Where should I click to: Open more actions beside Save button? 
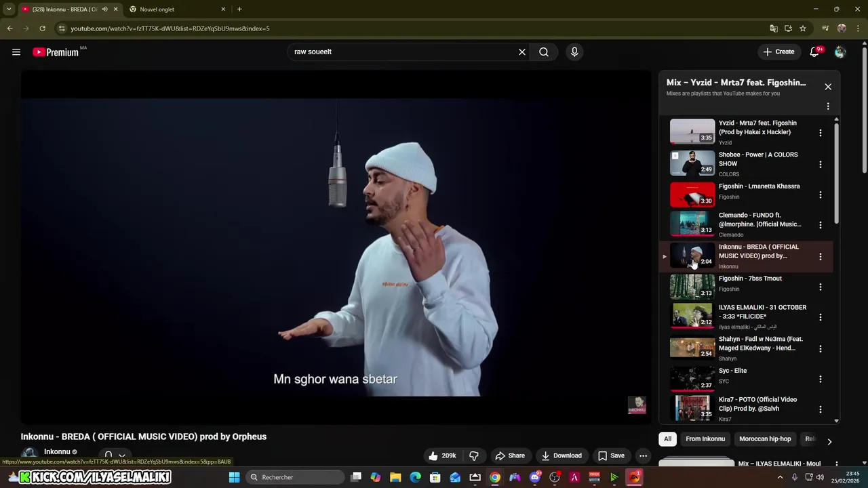[643, 455]
